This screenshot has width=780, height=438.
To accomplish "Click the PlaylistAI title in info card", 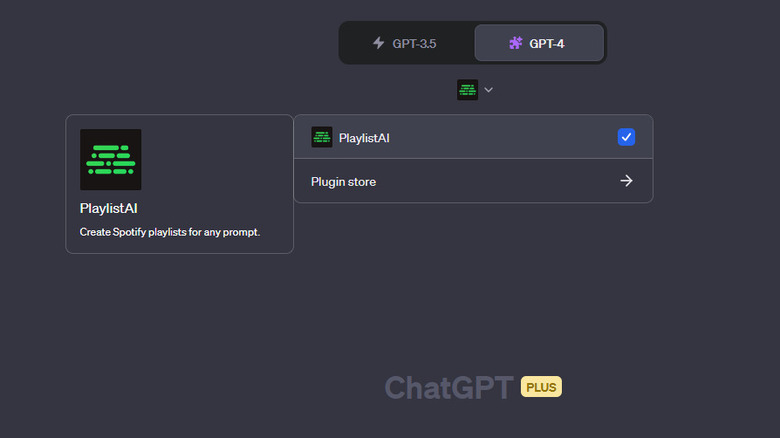I will [x=107, y=208].
